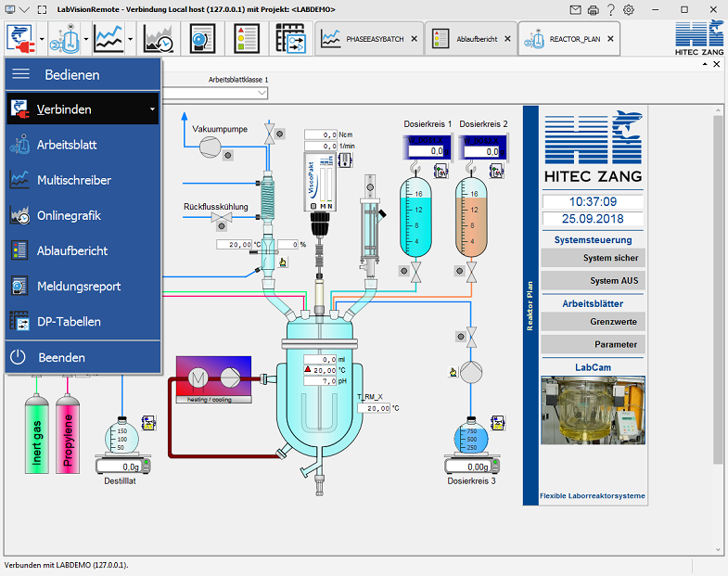The height and width of the screenshot is (576, 728).
Task: Toggle hand mode icon near condenser temperature
Action: coord(282,262)
